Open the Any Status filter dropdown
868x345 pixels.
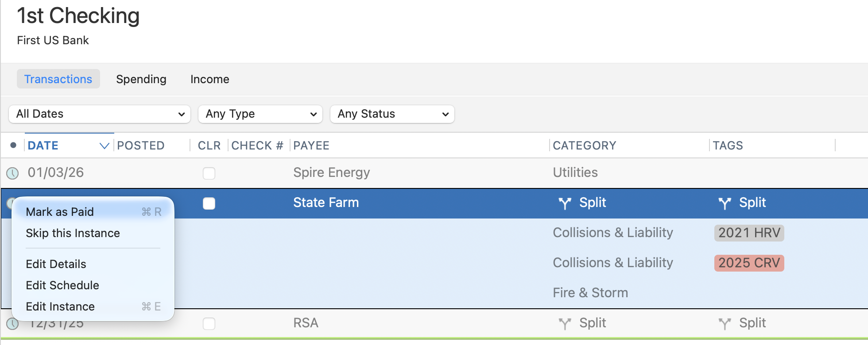[392, 114]
